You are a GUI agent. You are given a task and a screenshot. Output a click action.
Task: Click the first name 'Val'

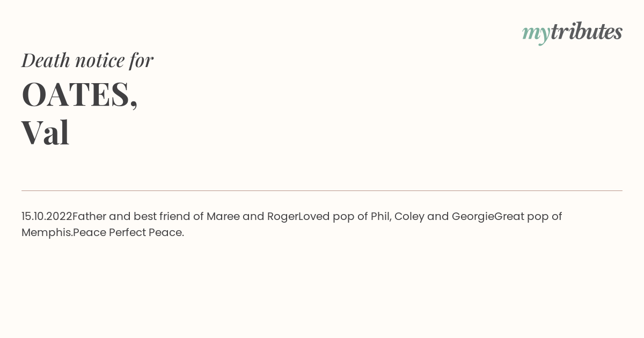pos(46,133)
